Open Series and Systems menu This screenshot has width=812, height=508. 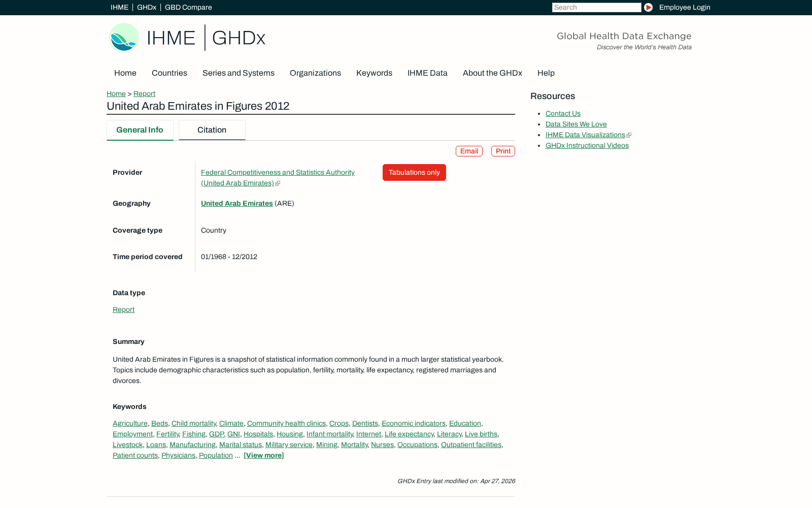pyautogui.click(x=239, y=73)
